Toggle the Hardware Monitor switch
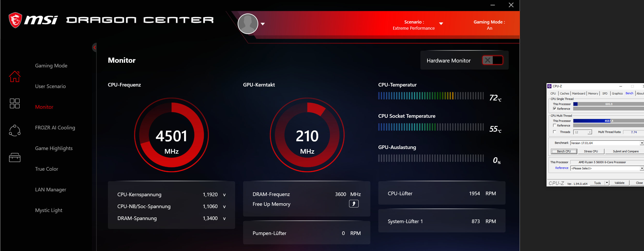The height and width of the screenshot is (251, 644). click(x=493, y=60)
